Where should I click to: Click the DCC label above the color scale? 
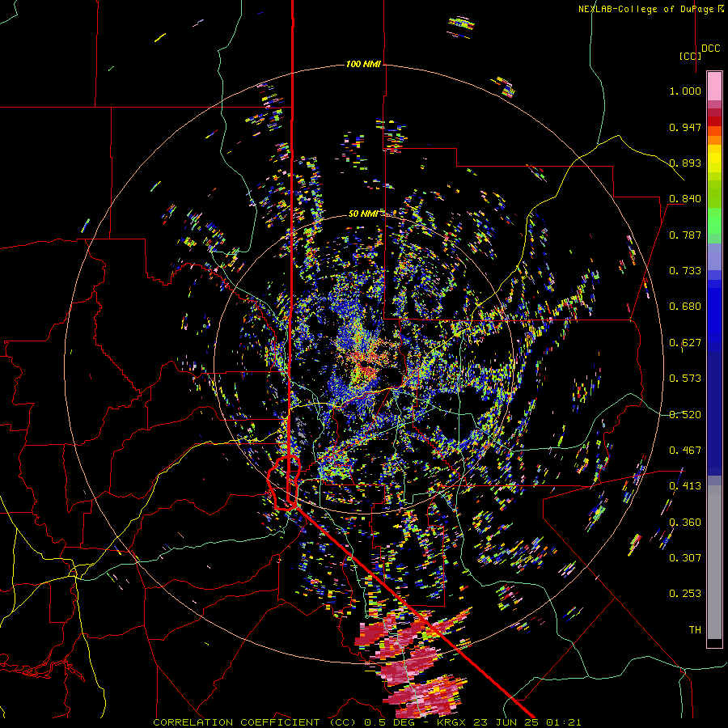tap(710, 49)
